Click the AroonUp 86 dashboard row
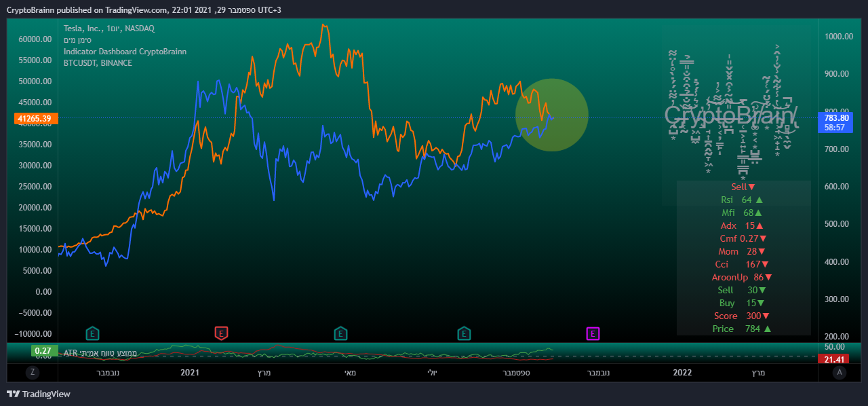Viewport: 868px width, 406px height. point(743,277)
